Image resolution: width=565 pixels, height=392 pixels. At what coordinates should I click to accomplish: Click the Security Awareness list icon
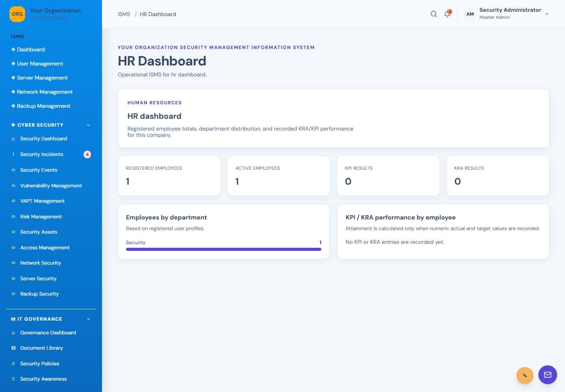click(x=13, y=379)
